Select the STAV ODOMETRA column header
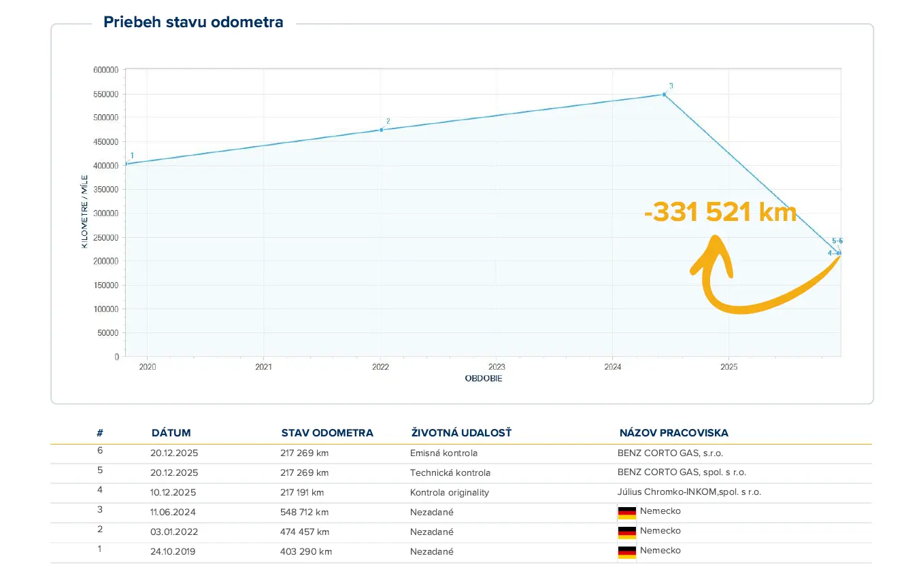 [328, 433]
